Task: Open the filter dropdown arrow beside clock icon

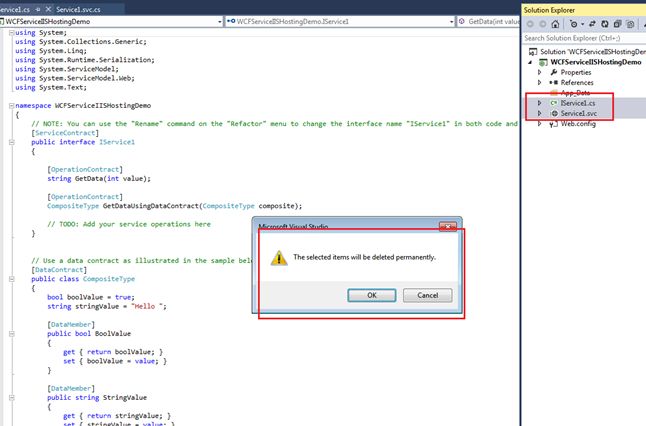Action: 582,24
